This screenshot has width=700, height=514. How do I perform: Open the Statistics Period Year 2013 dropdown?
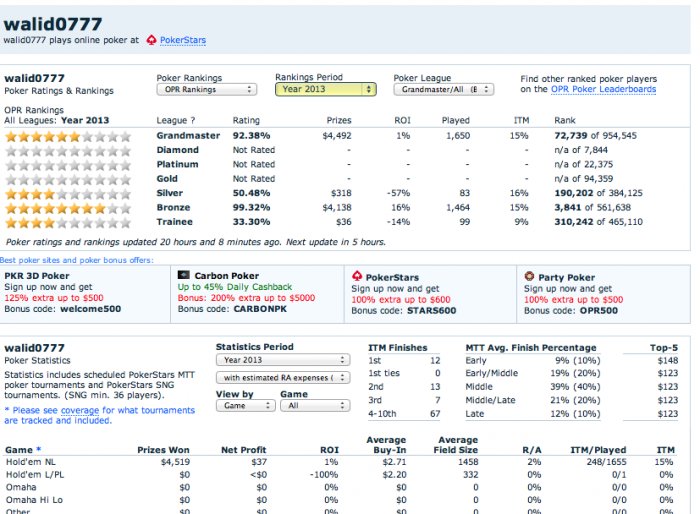[x=283, y=359]
